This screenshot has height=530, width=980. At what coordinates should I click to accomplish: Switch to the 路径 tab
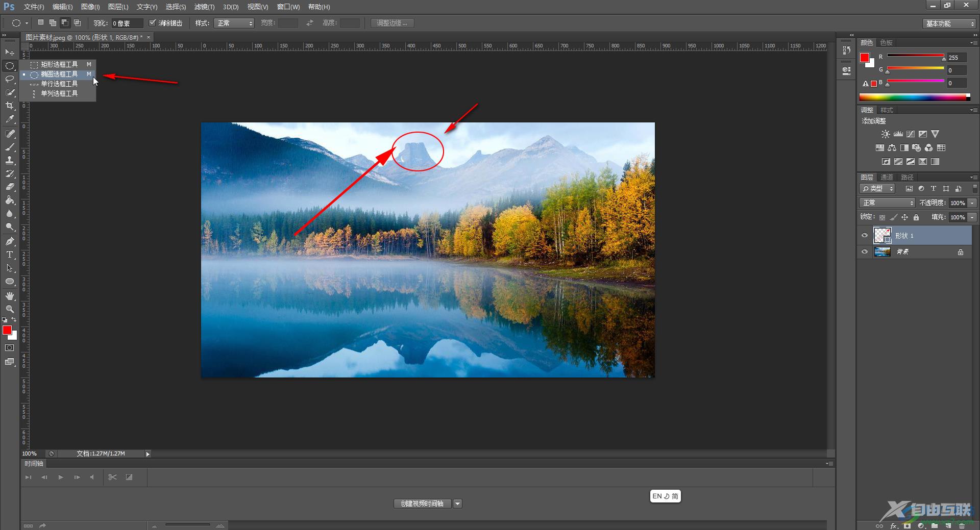pos(907,177)
